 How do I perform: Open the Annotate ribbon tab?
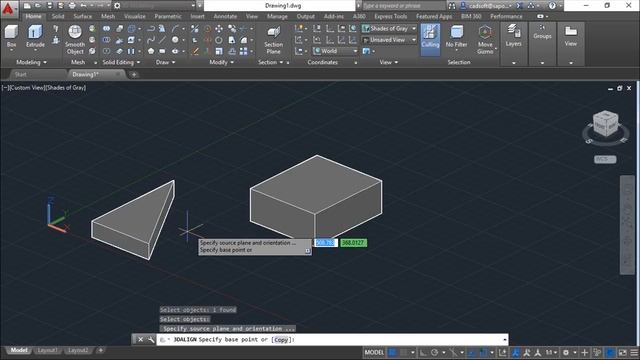pos(225,16)
